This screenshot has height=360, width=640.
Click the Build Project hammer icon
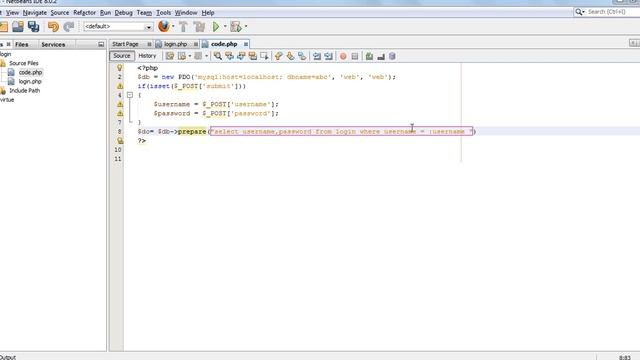pyautogui.click(x=183, y=27)
